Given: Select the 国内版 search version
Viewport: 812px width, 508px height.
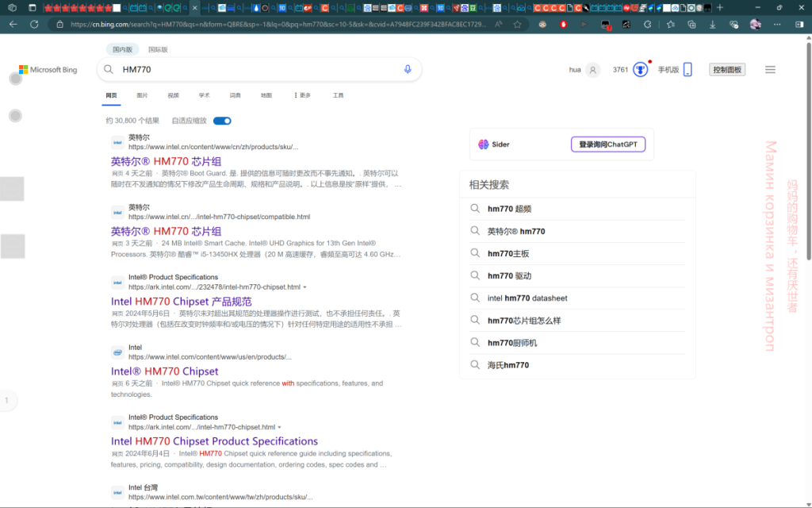Looking at the screenshot, I should (123, 50).
